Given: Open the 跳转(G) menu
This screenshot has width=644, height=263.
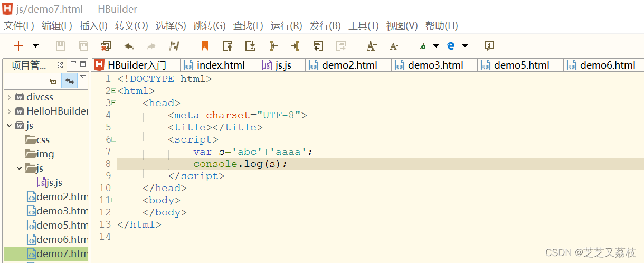Looking at the screenshot, I should 210,25.
